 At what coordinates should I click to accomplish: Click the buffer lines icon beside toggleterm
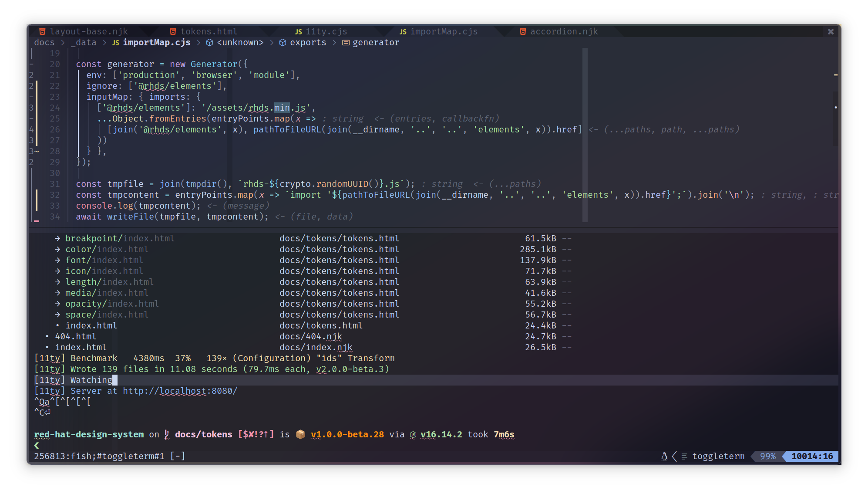pos(684,456)
